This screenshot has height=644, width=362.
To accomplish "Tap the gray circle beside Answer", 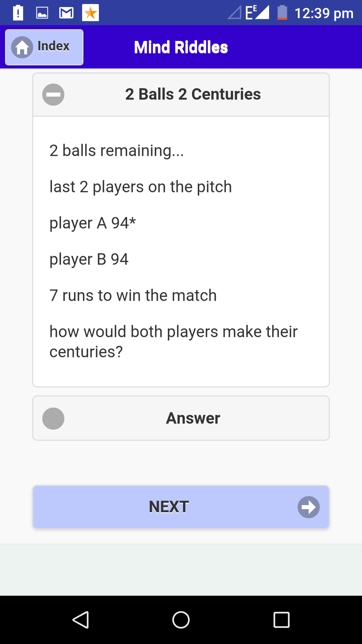I will point(53,419).
